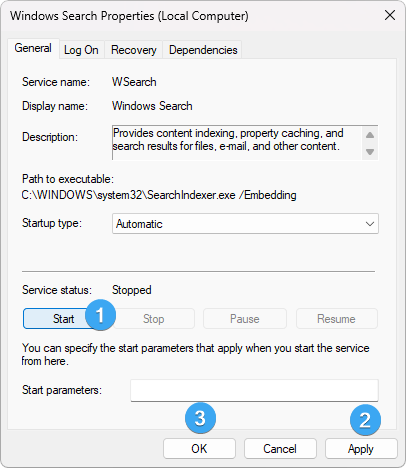
Task: Click the disabled Resume button
Action: click(x=337, y=319)
